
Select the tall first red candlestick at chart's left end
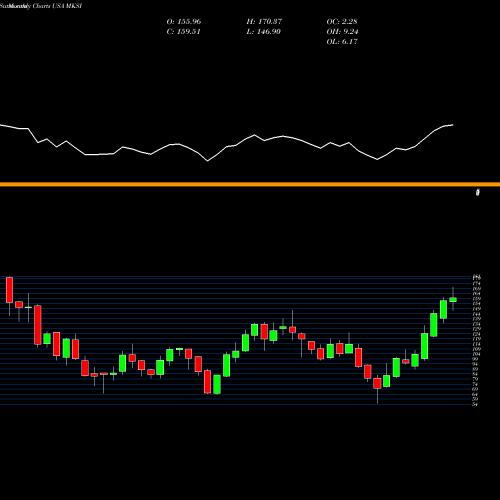click(9, 290)
